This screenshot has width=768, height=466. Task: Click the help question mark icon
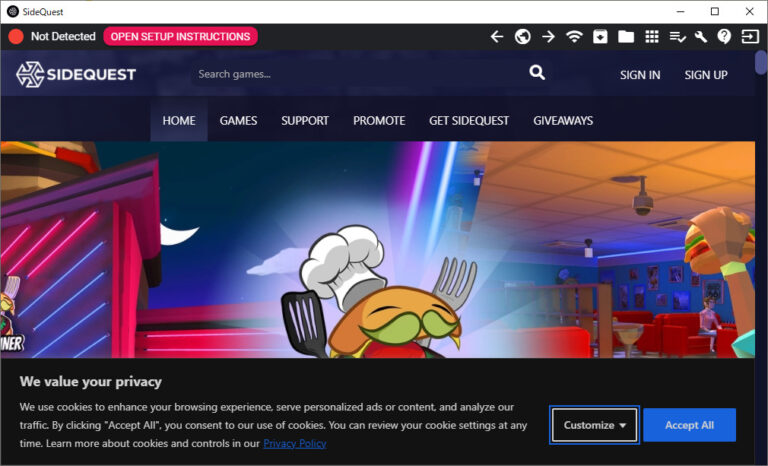point(724,37)
